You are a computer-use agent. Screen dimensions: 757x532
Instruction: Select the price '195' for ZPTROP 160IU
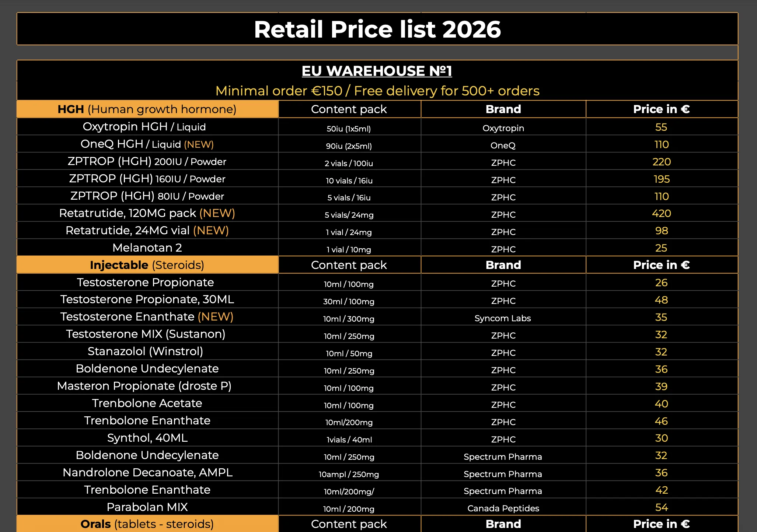pyautogui.click(x=661, y=179)
